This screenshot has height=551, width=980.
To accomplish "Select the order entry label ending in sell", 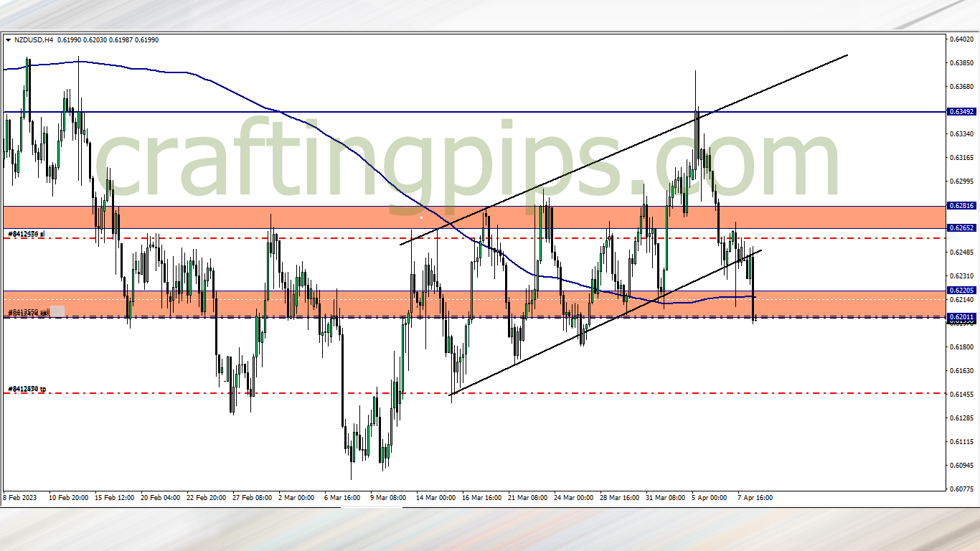I will pos(27,313).
